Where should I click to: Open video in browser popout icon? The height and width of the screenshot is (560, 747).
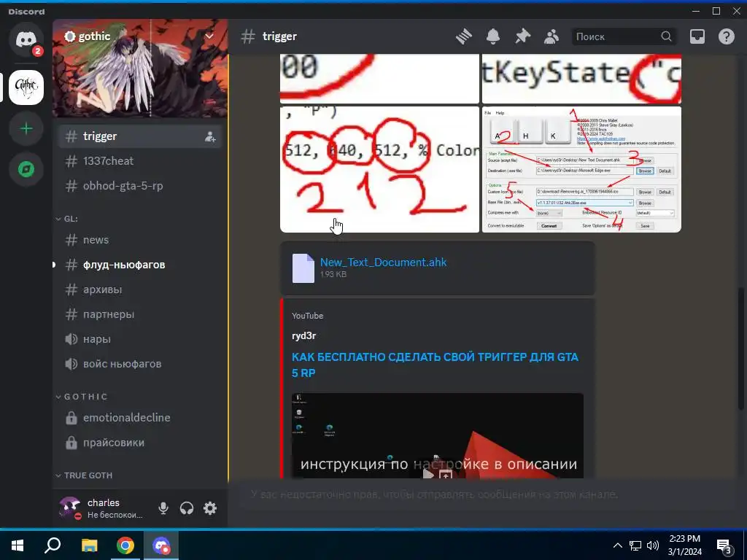pyautogui.click(x=446, y=474)
